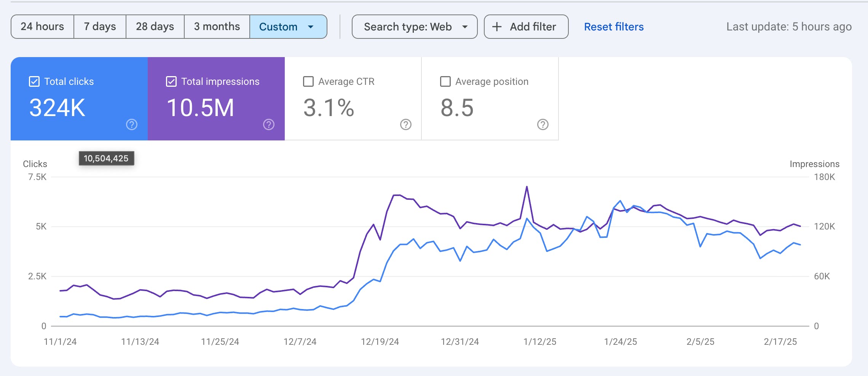Click the Reset filters link
This screenshot has width=868, height=376.
pos(614,27)
